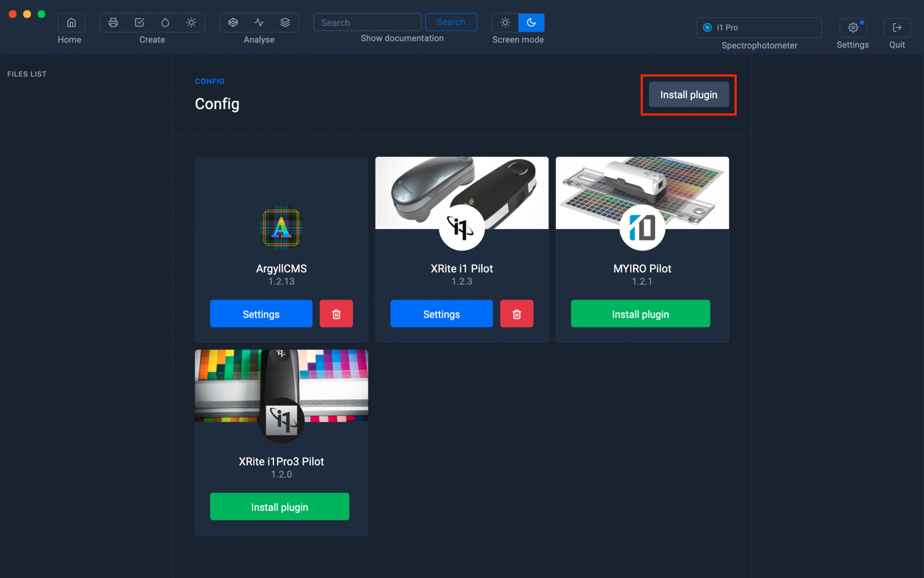Select the ink droplet icon under Create
924x578 pixels.
[x=165, y=23]
